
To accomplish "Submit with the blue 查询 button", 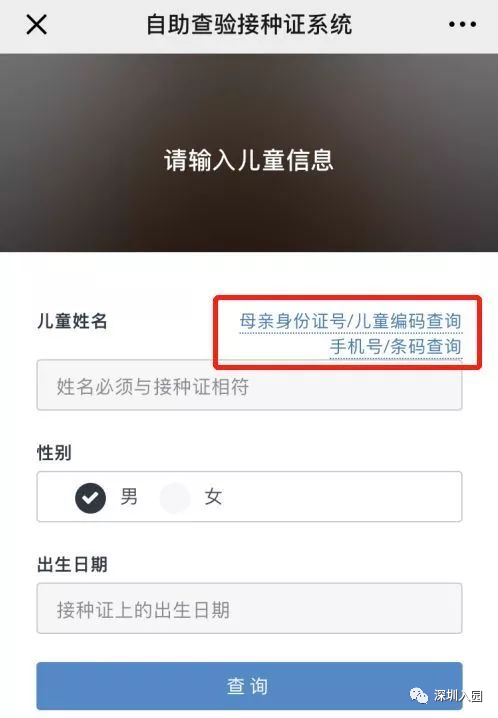I will (x=249, y=686).
